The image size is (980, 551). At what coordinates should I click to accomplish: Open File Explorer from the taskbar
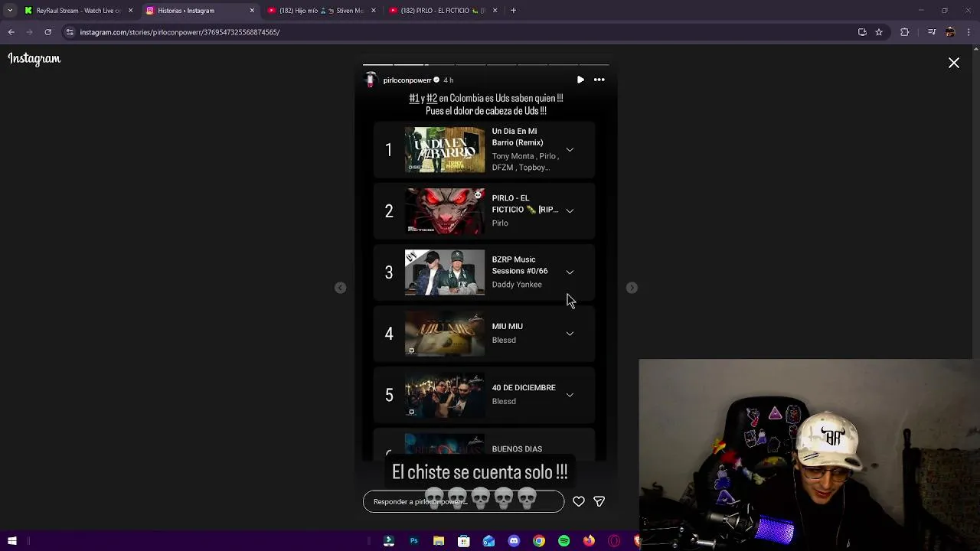click(x=439, y=541)
